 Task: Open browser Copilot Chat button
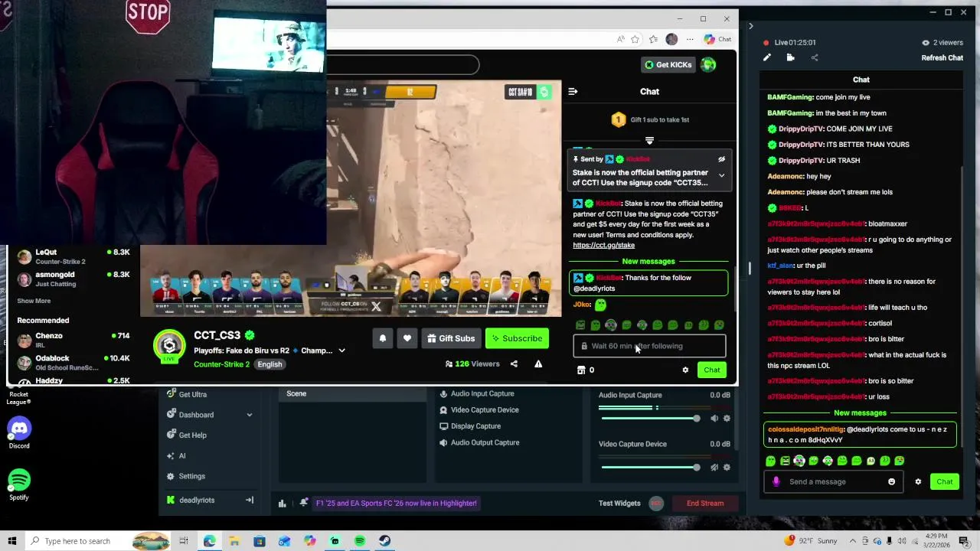pyautogui.click(x=718, y=40)
